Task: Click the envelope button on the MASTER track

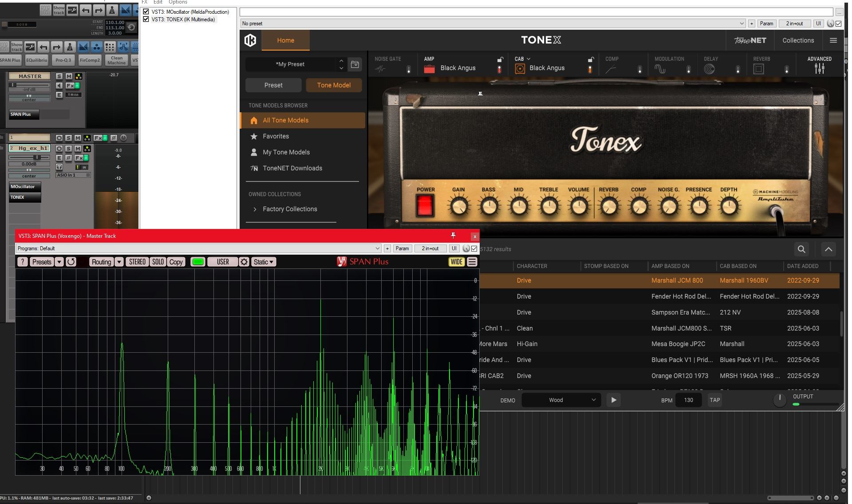Action: [x=59, y=94]
